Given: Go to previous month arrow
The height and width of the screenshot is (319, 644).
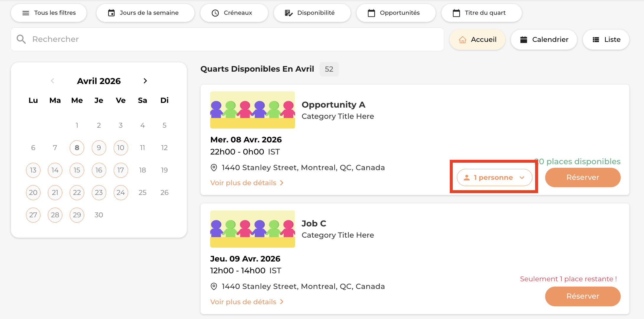Looking at the screenshot, I should click(x=53, y=81).
